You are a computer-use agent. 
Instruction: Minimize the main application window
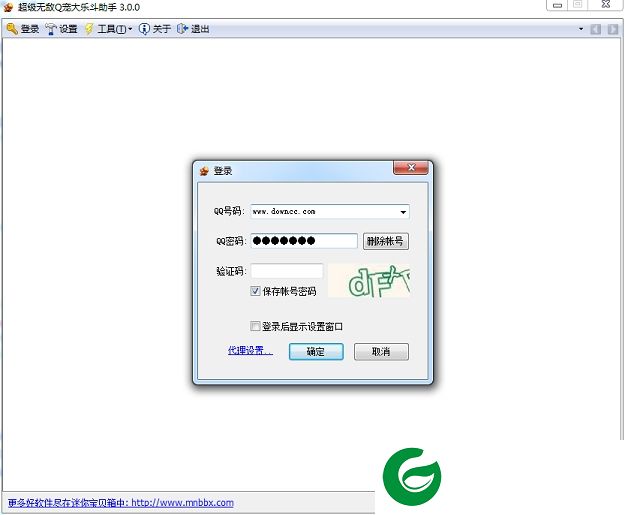(558, 5)
